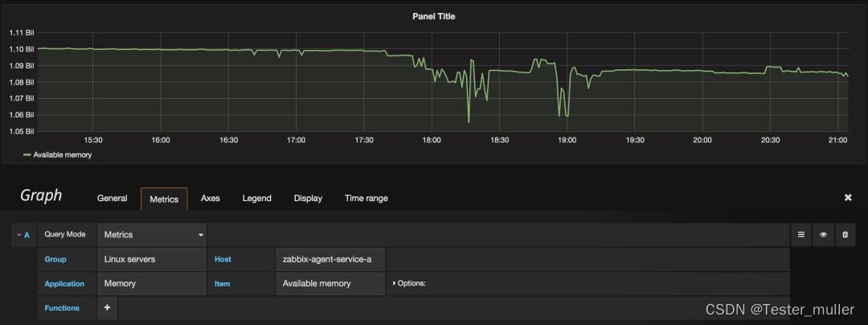Toggle query visibility with the eye icon
The image size is (868, 325).
pos(823,235)
